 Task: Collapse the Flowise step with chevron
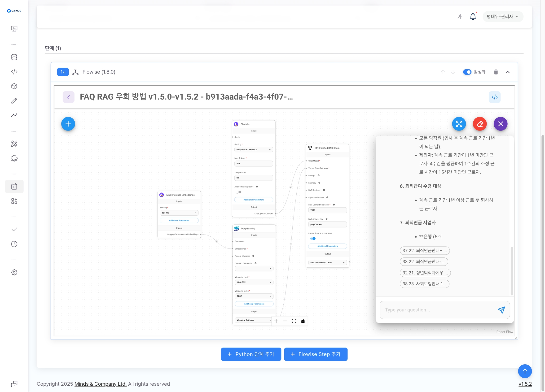508,72
